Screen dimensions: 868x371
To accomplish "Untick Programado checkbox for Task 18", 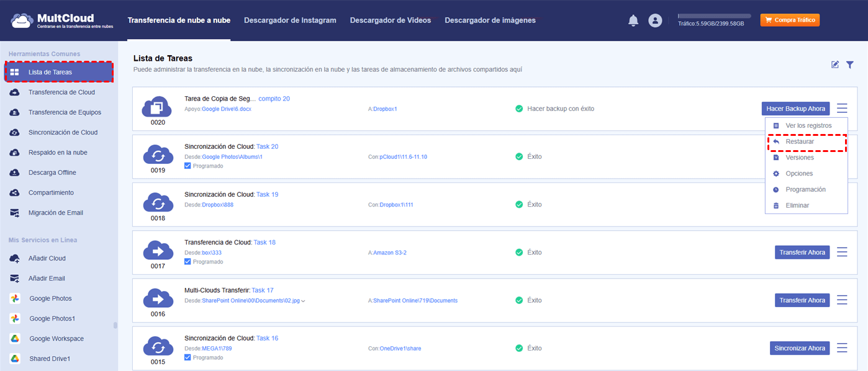I will click(188, 262).
